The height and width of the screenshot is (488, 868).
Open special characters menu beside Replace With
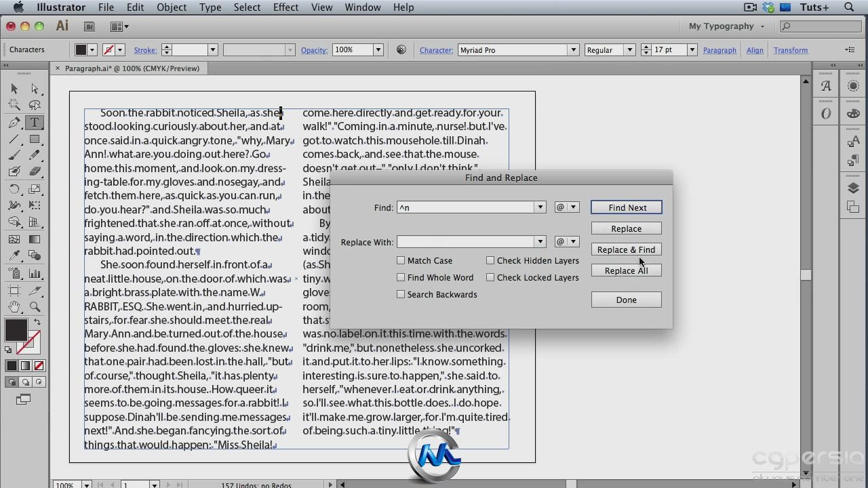[x=567, y=242]
